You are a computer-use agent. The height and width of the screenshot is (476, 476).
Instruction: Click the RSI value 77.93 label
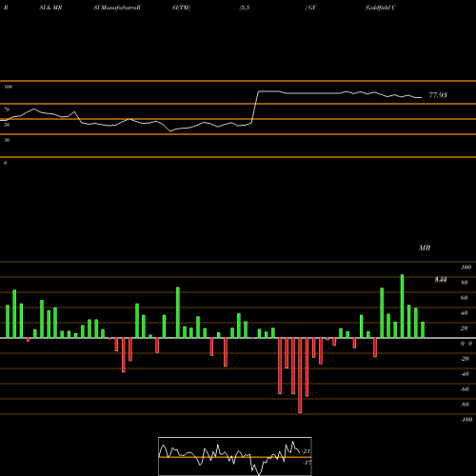[x=438, y=95]
